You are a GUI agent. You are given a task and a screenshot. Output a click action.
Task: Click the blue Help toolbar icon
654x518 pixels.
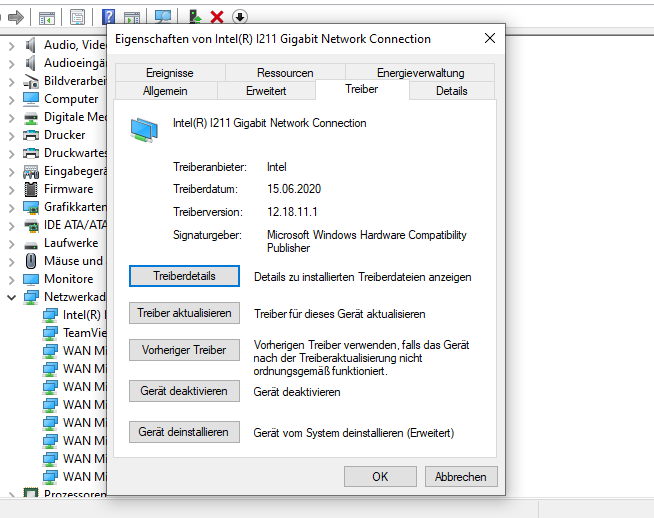108,17
